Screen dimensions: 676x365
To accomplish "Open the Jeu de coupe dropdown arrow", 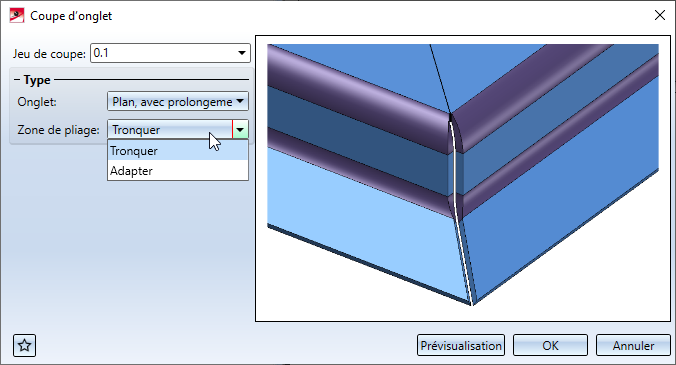I will (x=242, y=53).
